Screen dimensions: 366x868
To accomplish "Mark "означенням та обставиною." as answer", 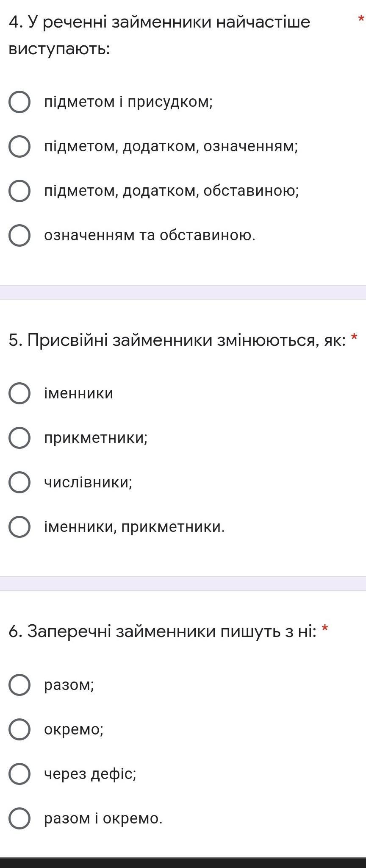I will point(19,235).
